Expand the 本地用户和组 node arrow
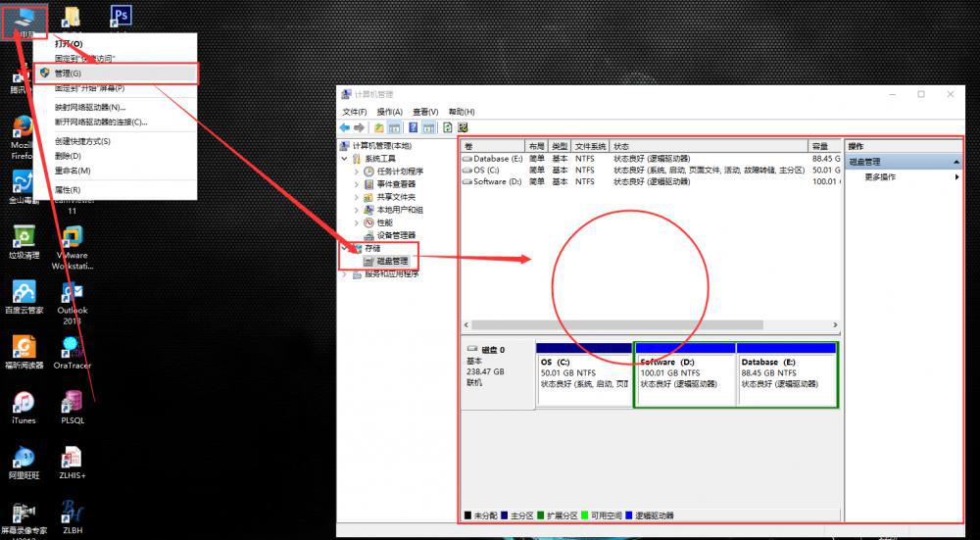 (x=357, y=210)
